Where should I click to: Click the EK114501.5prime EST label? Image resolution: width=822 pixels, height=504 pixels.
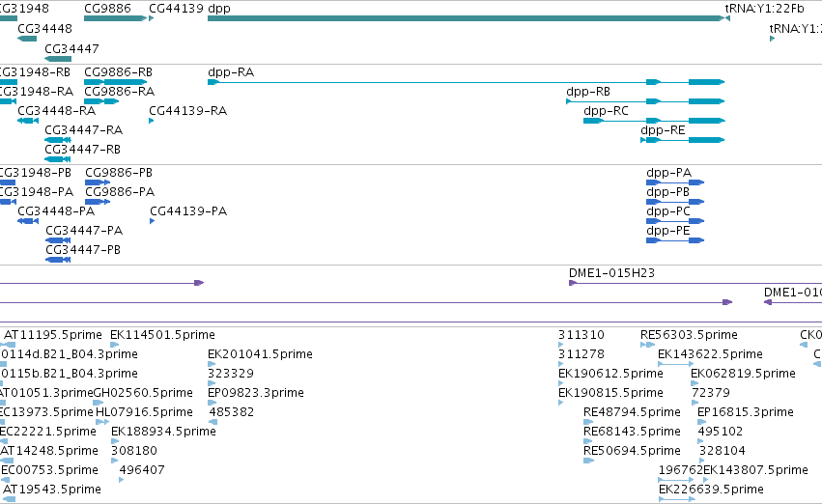pos(163,335)
